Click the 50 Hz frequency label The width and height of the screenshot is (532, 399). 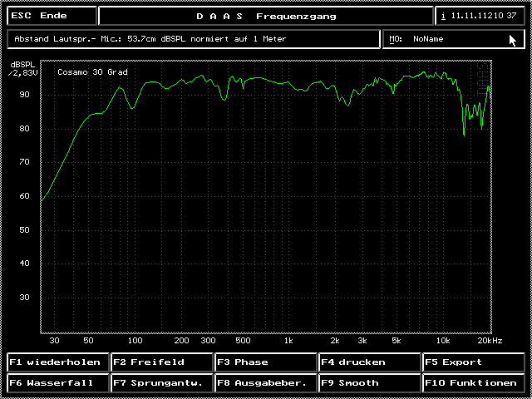(x=88, y=341)
